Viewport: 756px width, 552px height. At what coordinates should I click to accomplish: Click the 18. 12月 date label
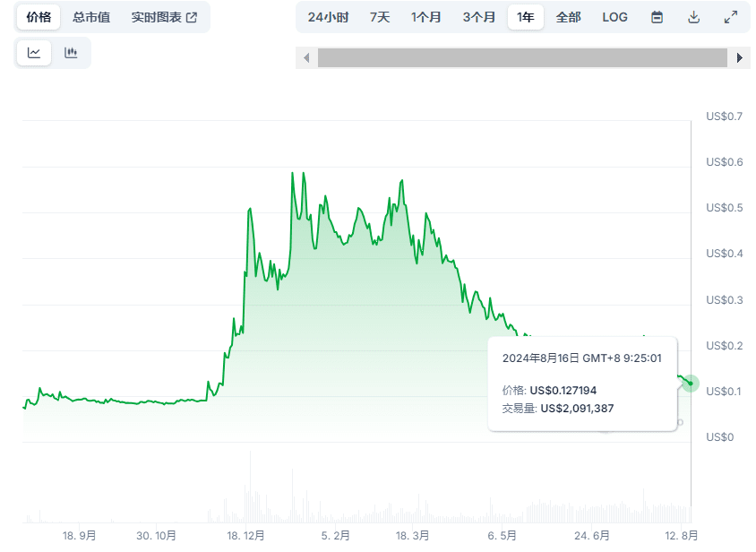[246, 536]
